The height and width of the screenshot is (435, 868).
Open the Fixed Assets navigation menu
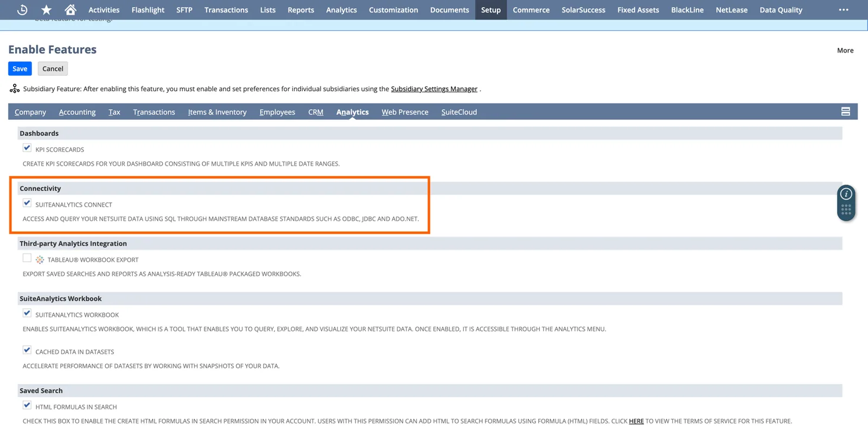pos(638,10)
